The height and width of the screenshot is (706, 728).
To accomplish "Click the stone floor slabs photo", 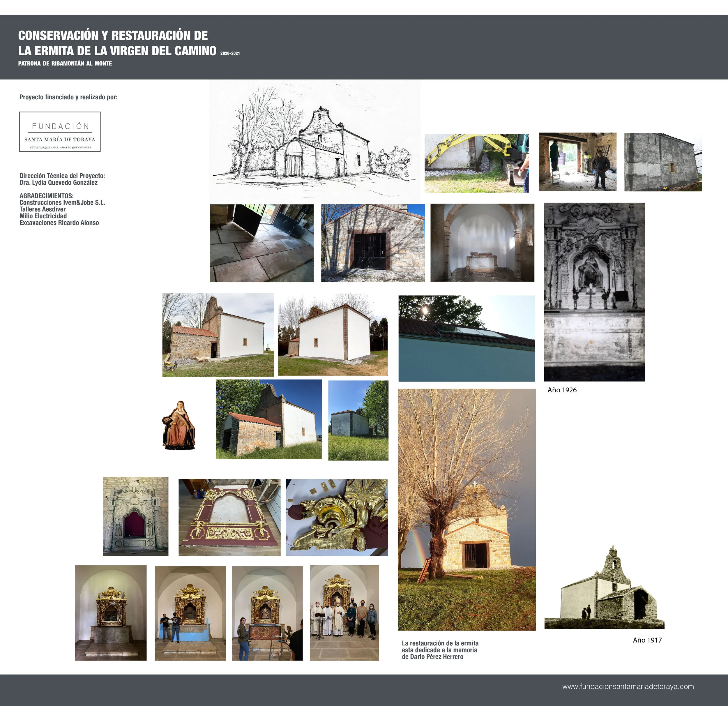I will (x=261, y=243).
